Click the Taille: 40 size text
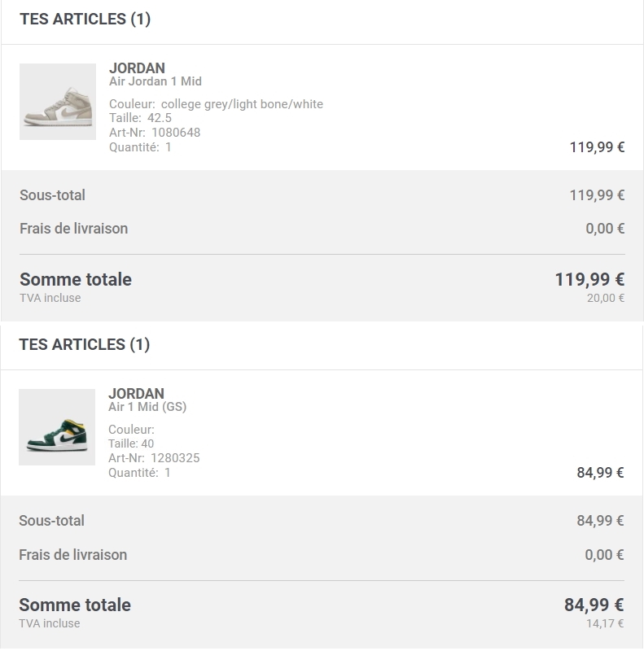The height and width of the screenshot is (651, 644). coord(131,443)
